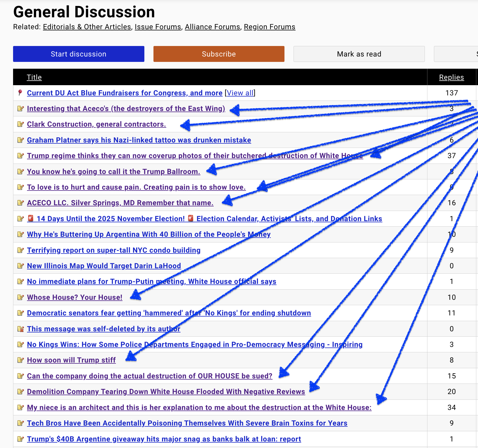Open the ACECO LLC Silver Springs thread
Screen dimensions: 478x448
(120, 203)
